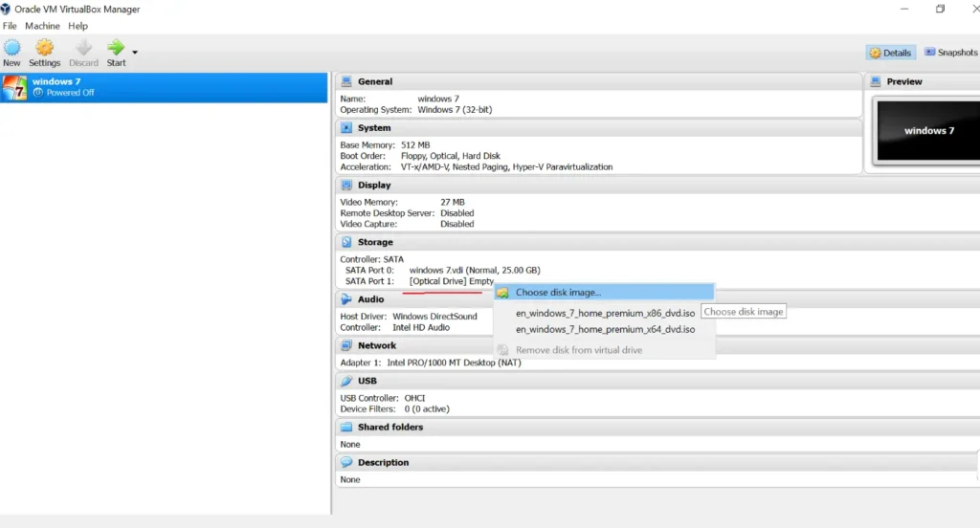This screenshot has width=980, height=528.
Task: Open the Display section header link
Action: coord(374,185)
